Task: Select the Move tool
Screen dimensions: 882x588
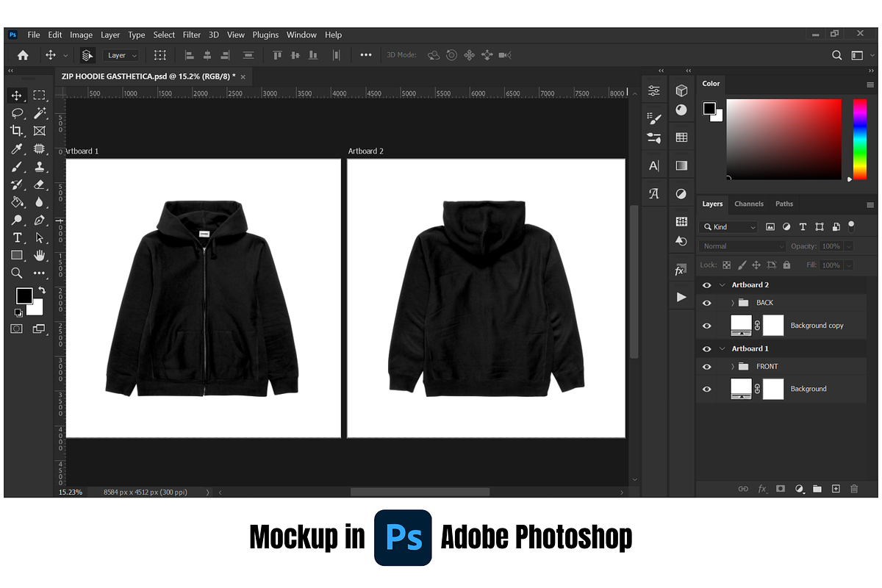Action: pos(17,96)
